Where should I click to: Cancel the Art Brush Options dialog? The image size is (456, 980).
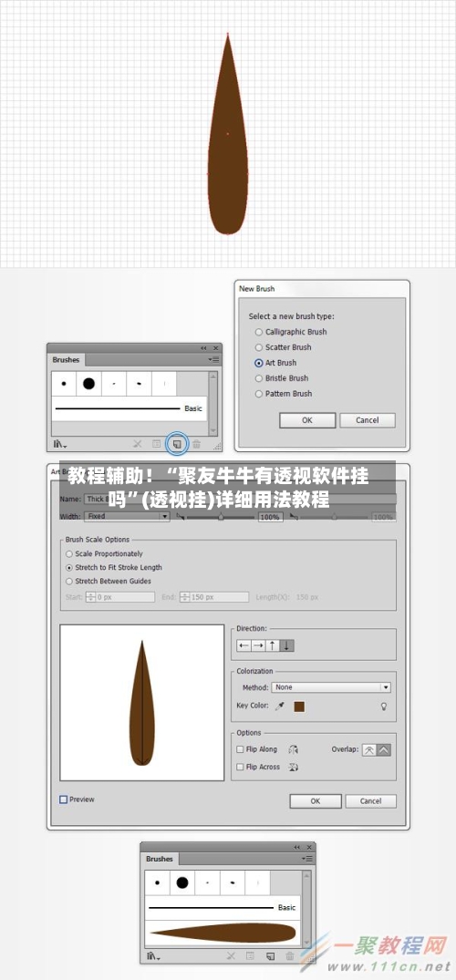click(x=370, y=800)
